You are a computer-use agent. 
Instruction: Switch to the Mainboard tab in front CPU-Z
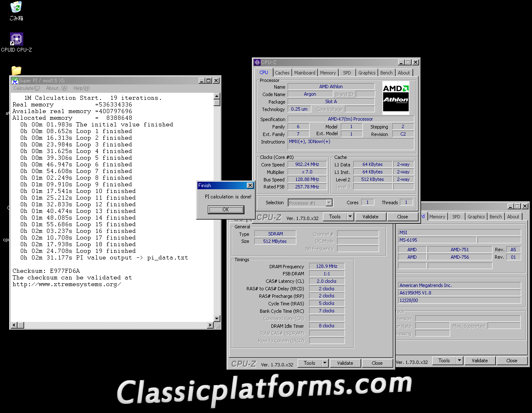coord(305,73)
